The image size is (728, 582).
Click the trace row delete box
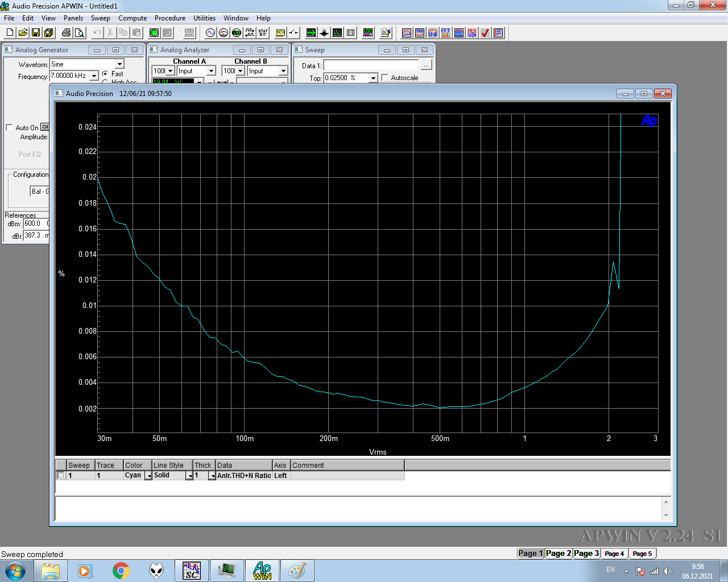(x=60, y=475)
